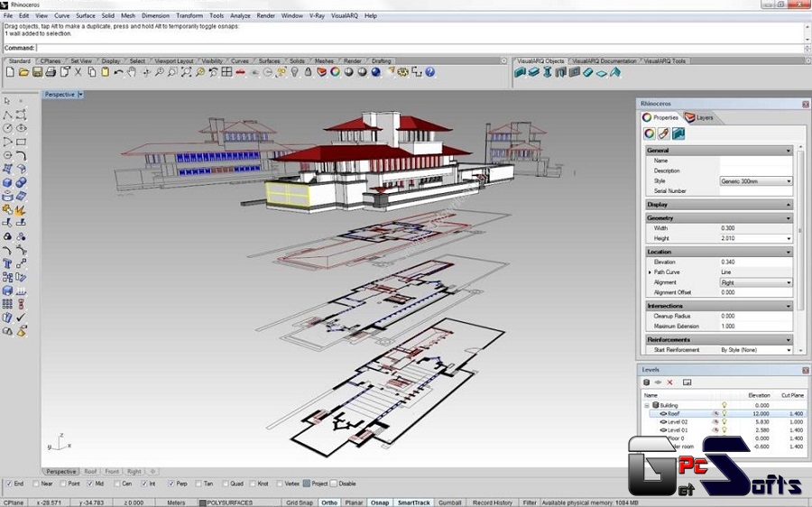Click the object display color wheel icon

[650, 134]
